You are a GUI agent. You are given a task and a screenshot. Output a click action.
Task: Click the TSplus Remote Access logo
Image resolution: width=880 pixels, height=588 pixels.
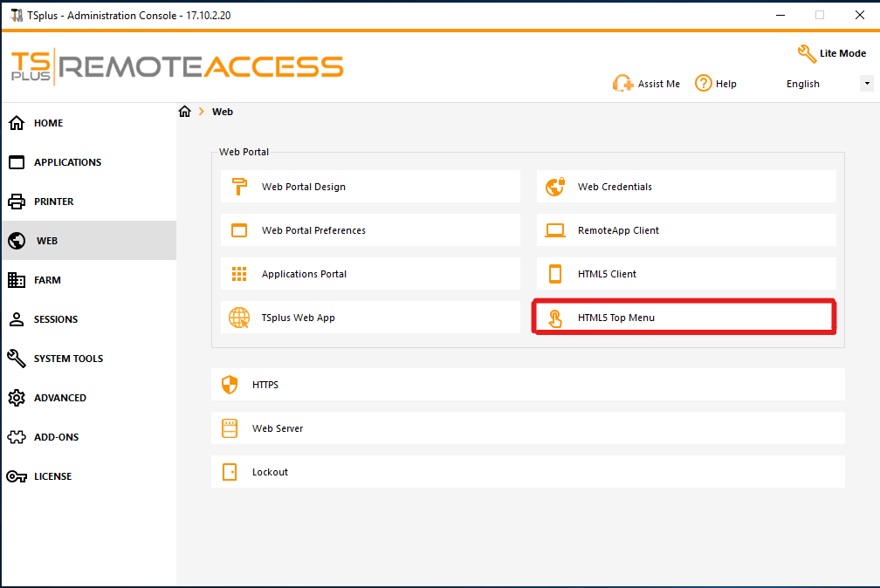[177, 67]
